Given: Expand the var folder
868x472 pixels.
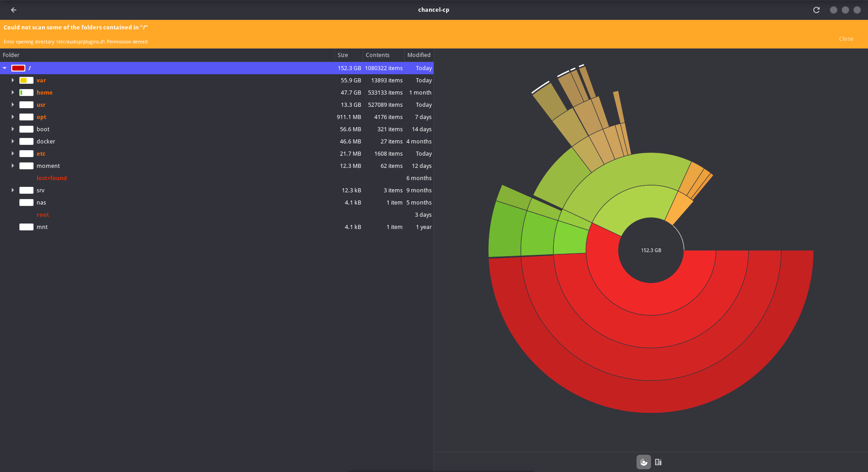Looking at the screenshot, I should pos(13,81).
